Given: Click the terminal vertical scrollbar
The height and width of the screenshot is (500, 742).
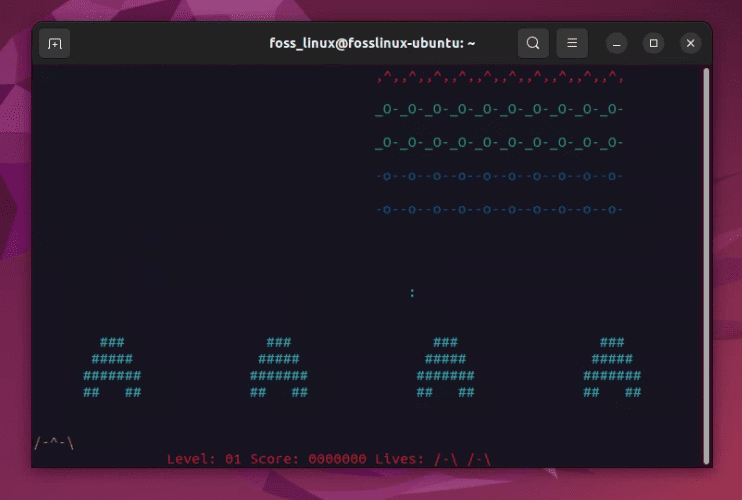Looking at the screenshot, I should pyautogui.click(x=706, y=266).
